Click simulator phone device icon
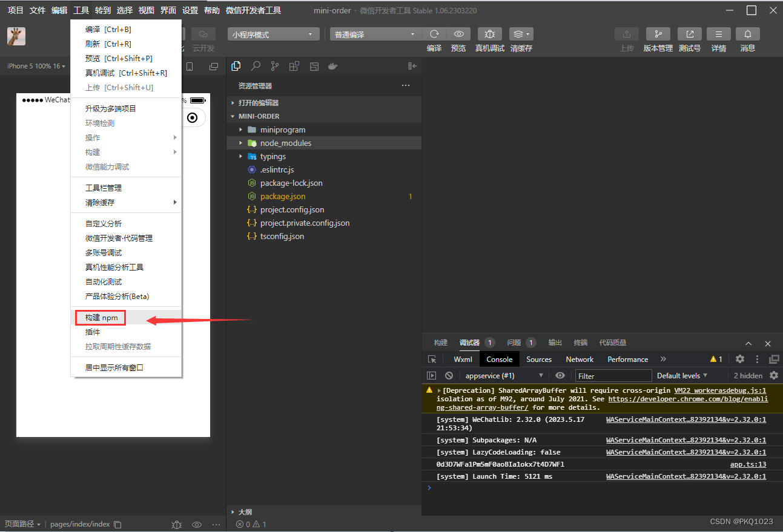This screenshot has width=783, height=532. point(190,66)
